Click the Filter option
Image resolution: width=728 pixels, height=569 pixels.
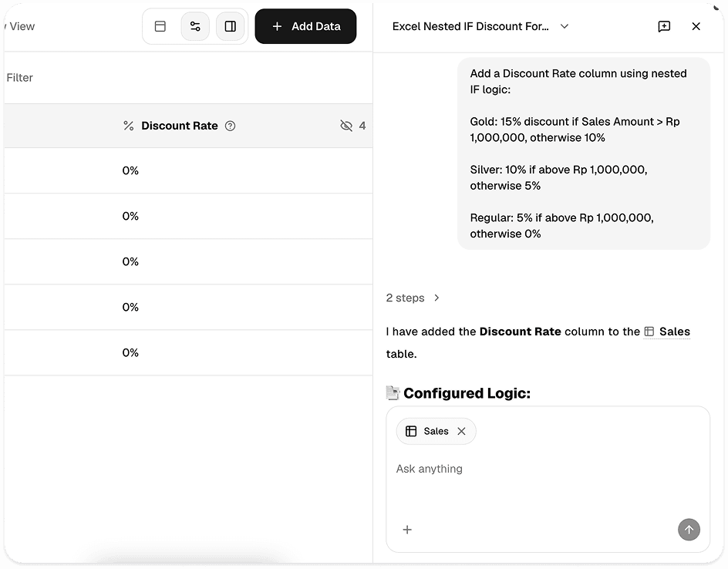coord(19,78)
